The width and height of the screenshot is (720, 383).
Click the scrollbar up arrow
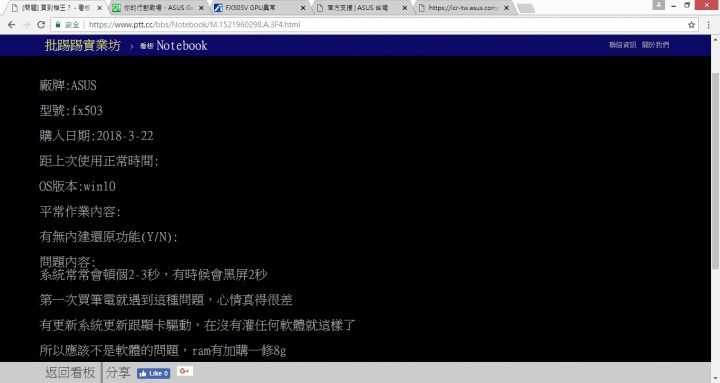point(715,39)
